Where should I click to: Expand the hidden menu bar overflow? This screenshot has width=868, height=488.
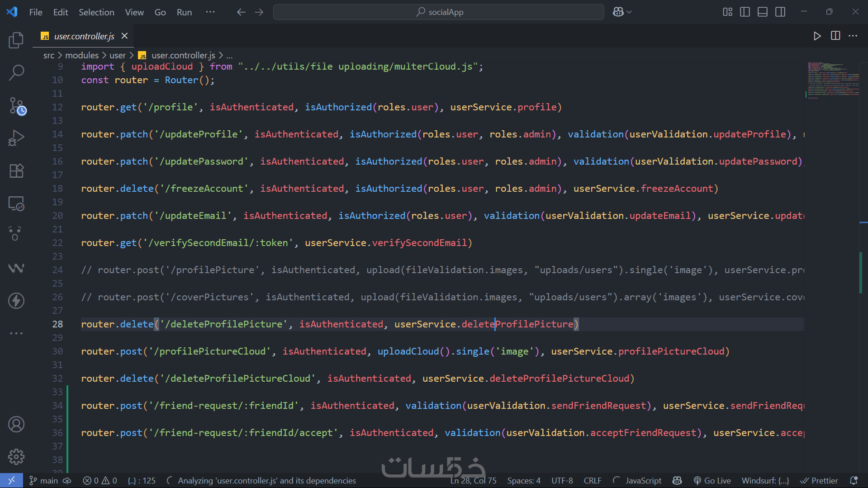(210, 12)
